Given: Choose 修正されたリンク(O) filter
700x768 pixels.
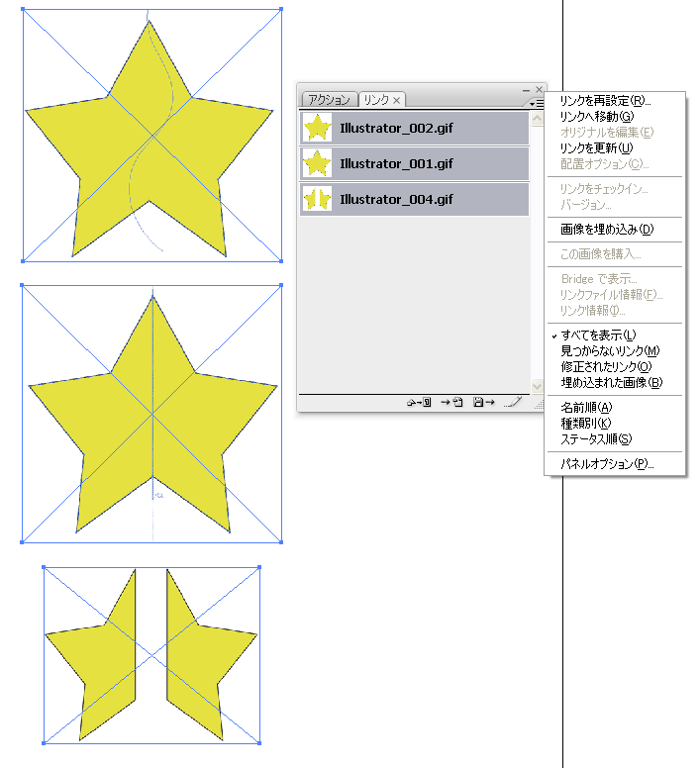Looking at the screenshot, I should (x=606, y=367).
